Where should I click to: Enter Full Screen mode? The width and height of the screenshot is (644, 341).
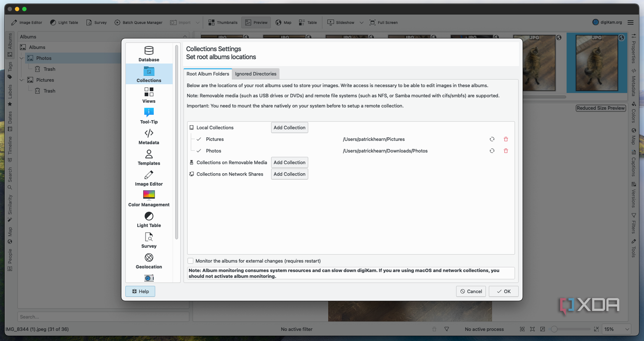[x=384, y=23]
